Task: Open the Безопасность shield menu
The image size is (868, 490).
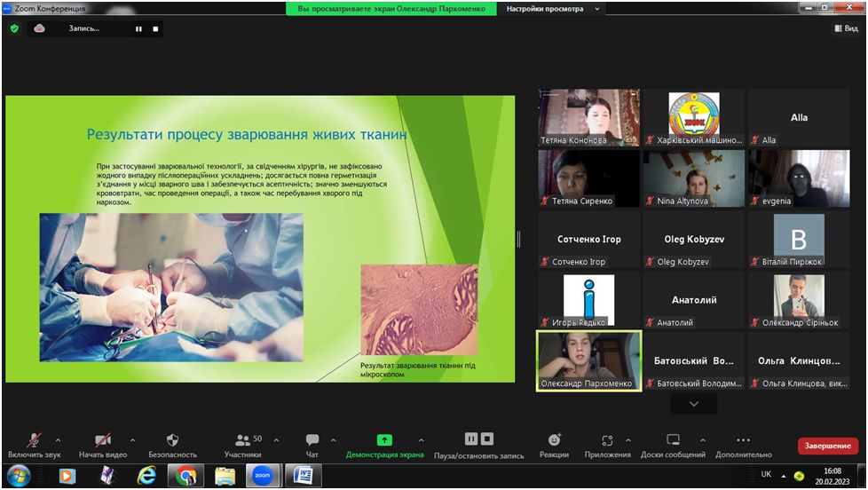Action: [x=173, y=446]
